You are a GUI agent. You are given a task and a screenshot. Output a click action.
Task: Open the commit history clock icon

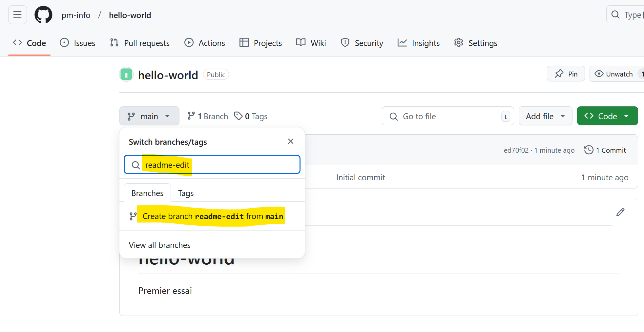coord(589,150)
